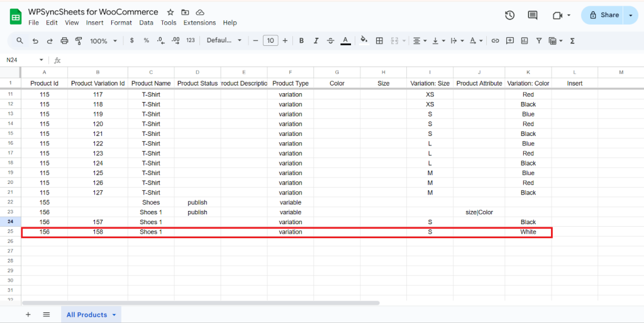Open the Format menu
The height and width of the screenshot is (323, 644).
[x=121, y=23]
